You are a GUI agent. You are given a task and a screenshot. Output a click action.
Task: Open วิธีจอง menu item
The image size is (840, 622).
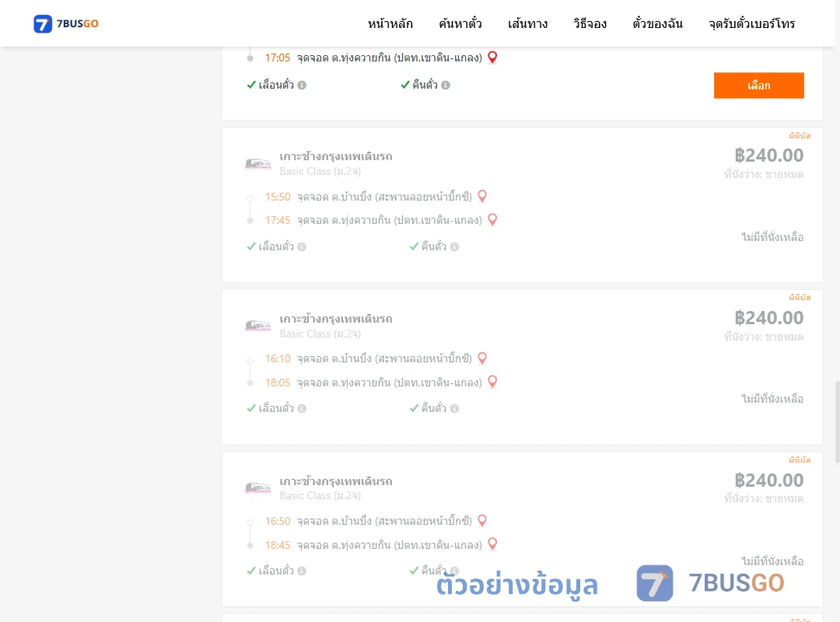click(590, 23)
